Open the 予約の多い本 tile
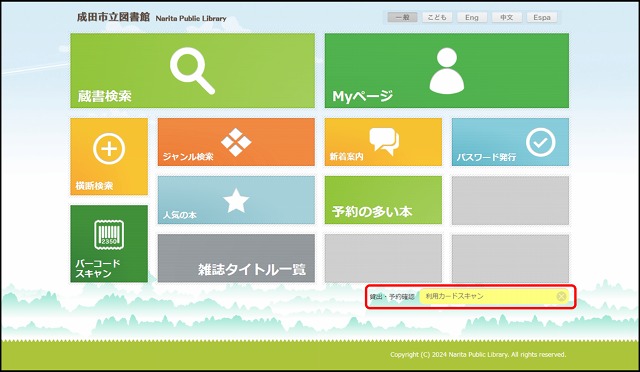 pos(383,200)
